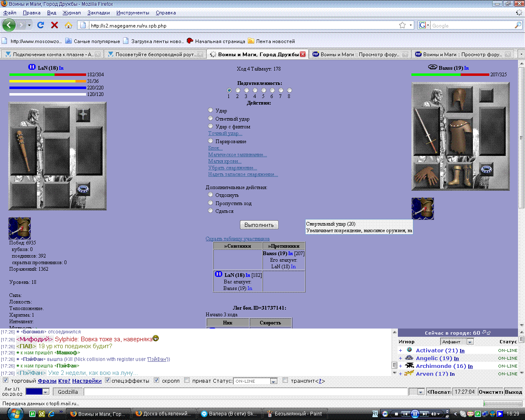Click the blue ring in Banss's equipment
Viewport: 525px width, 420px height.
[x=486, y=169]
